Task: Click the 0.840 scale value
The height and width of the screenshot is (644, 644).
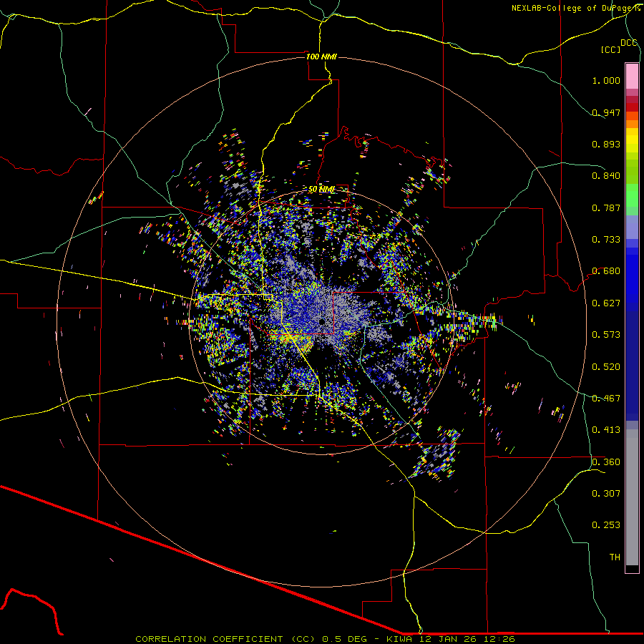Action: pos(606,176)
